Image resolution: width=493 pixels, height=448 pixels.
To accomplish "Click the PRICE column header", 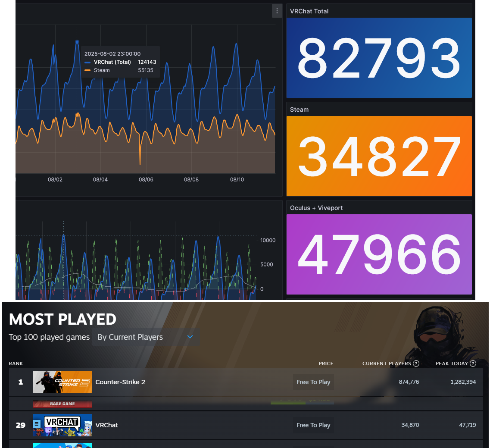I will tap(326, 363).
